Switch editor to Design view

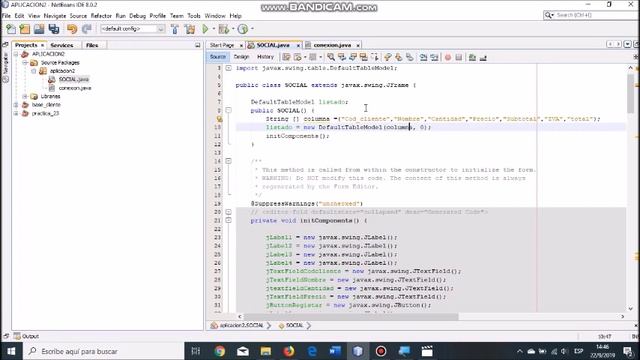click(x=241, y=57)
